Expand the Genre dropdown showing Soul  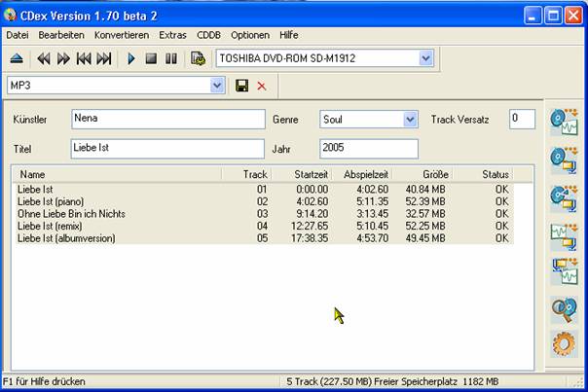pos(410,120)
